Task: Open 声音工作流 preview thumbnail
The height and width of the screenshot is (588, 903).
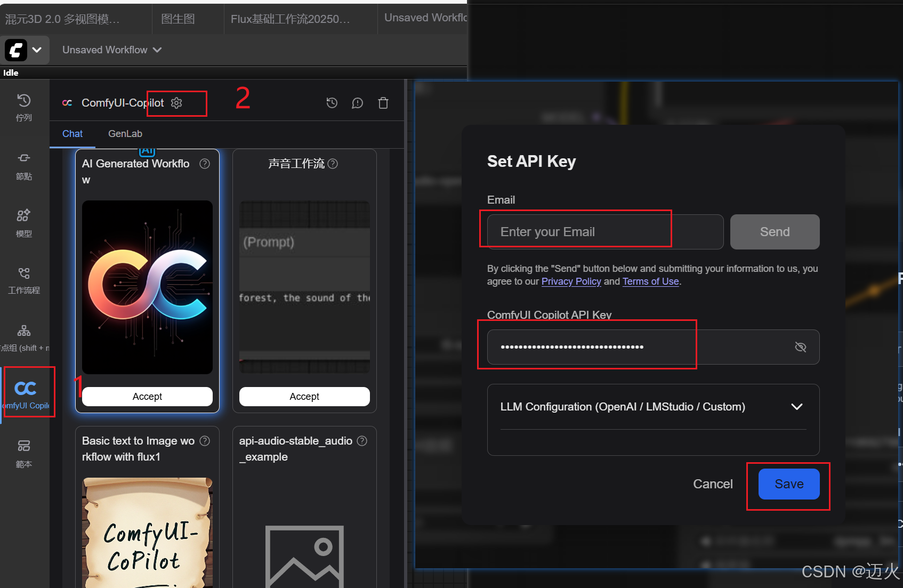Action: (304, 287)
